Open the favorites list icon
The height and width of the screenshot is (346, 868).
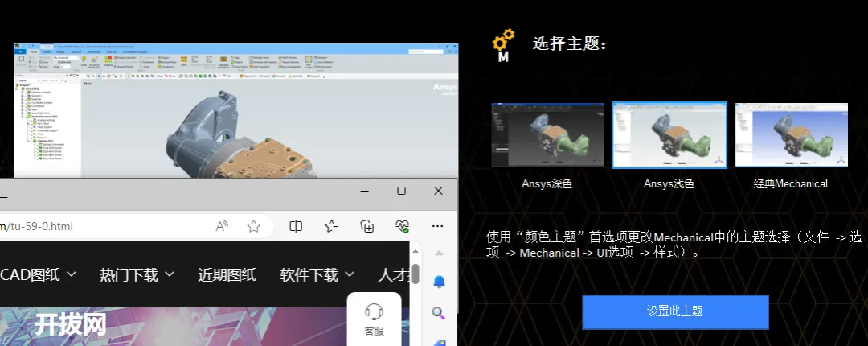[332, 226]
